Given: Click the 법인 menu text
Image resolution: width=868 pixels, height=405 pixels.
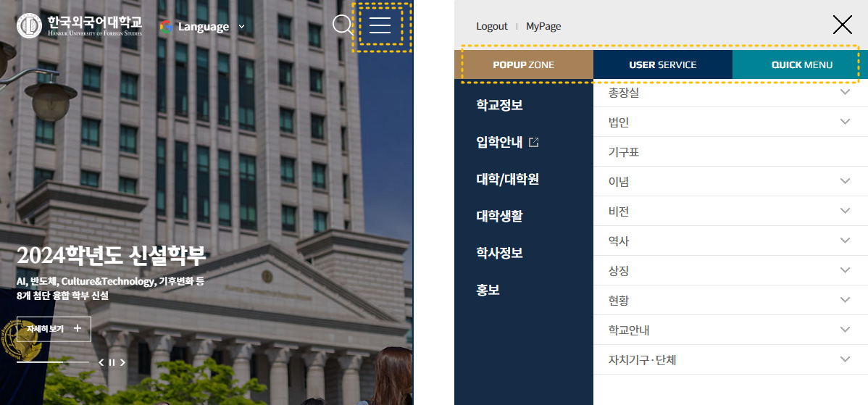Looking at the screenshot, I should pos(618,122).
